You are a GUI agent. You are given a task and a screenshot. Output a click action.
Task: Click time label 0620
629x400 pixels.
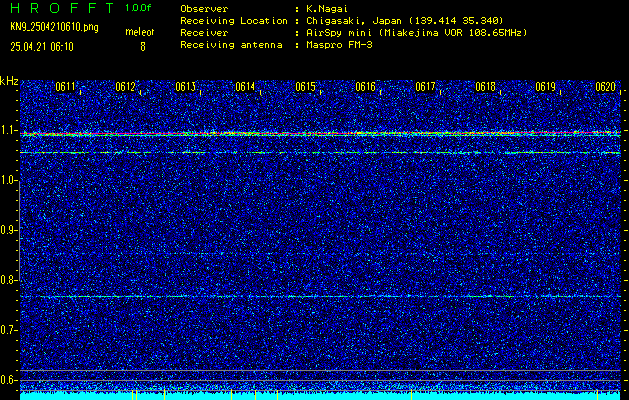(x=605, y=87)
